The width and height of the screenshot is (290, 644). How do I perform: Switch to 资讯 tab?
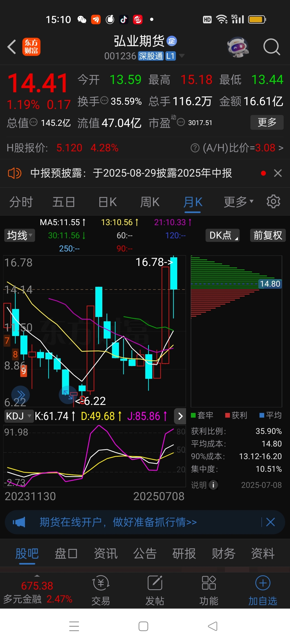point(106,554)
